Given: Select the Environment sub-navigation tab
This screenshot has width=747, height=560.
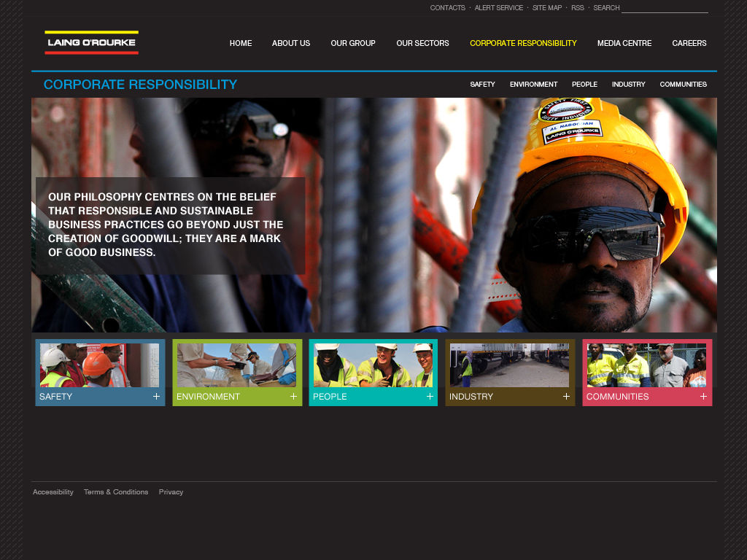Looking at the screenshot, I should click(533, 85).
